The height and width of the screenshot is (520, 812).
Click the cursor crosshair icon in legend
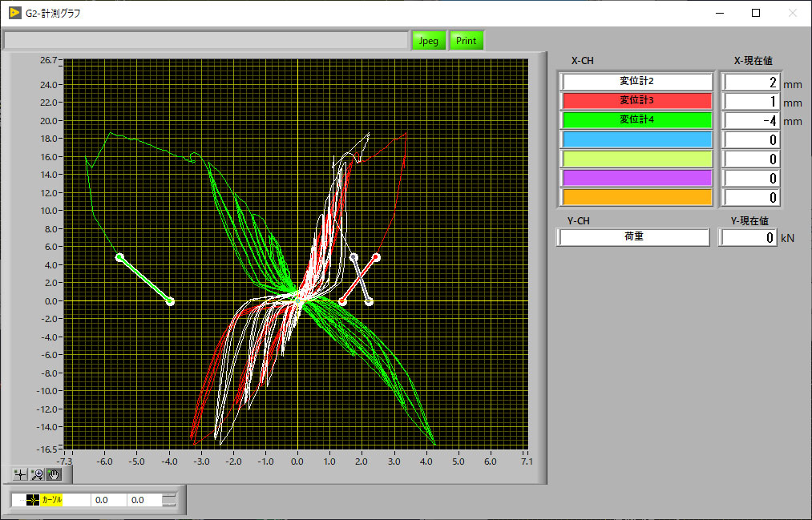tap(32, 500)
